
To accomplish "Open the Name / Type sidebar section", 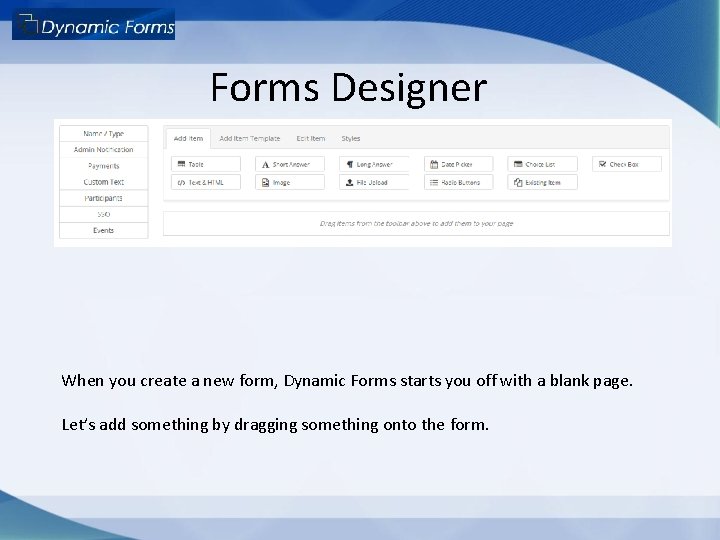I will pyautogui.click(x=104, y=134).
